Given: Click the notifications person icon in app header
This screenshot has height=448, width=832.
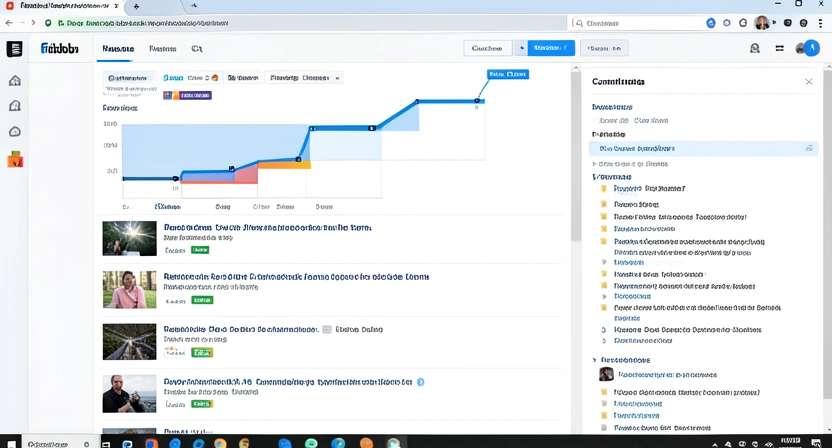Looking at the screenshot, I should click(x=755, y=48).
